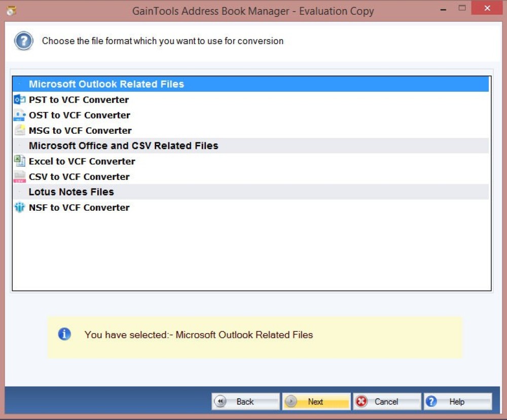Click the CSV file icon in list
507x420 pixels.
[20, 177]
